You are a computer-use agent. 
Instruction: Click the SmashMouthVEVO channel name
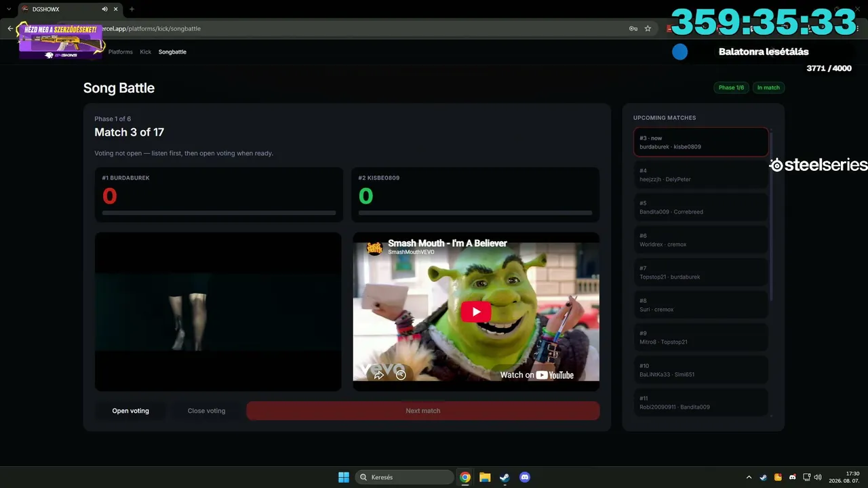(411, 252)
